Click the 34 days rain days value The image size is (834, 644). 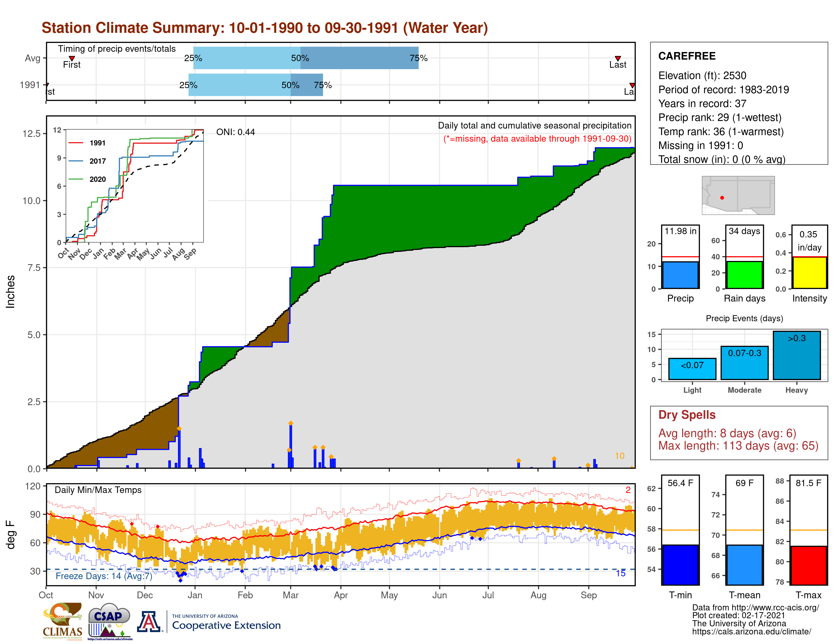(x=744, y=231)
